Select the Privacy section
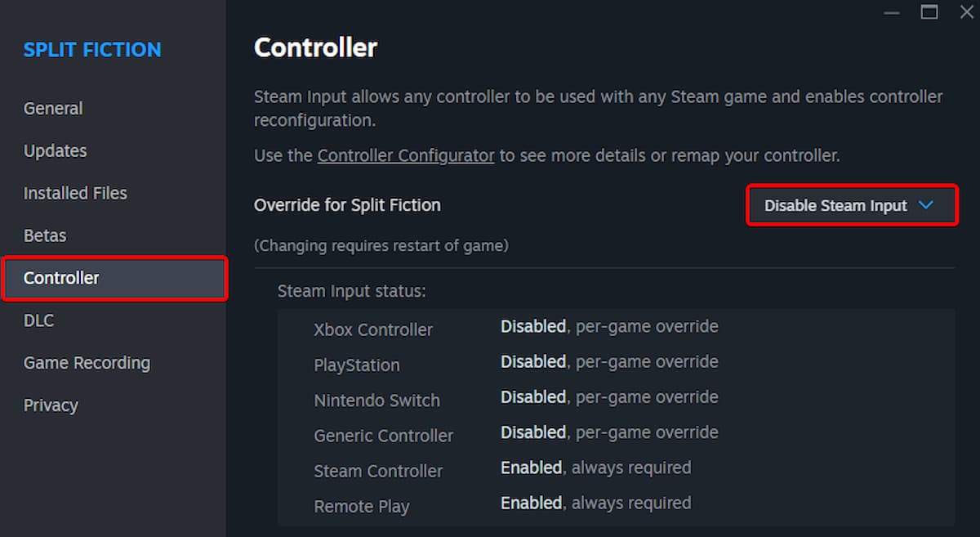Image resolution: width=980 pixels, height=537 pixels. pos(51,405)
